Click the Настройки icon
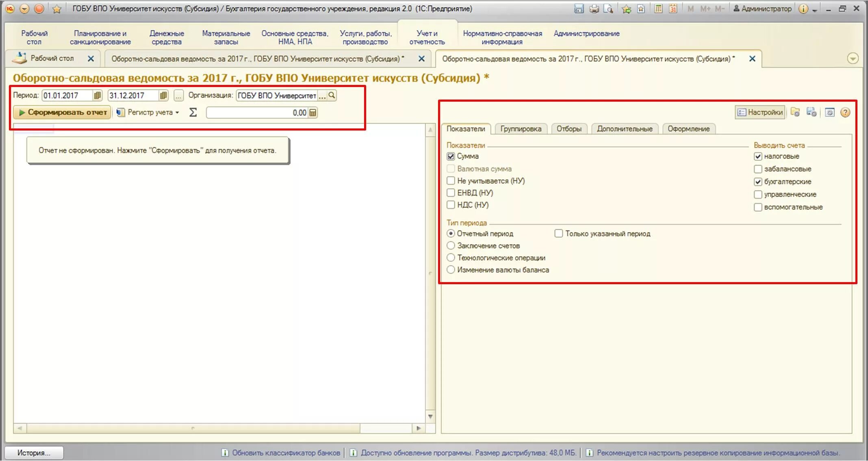This screenshot has height=461, width=868. [761, 112]
